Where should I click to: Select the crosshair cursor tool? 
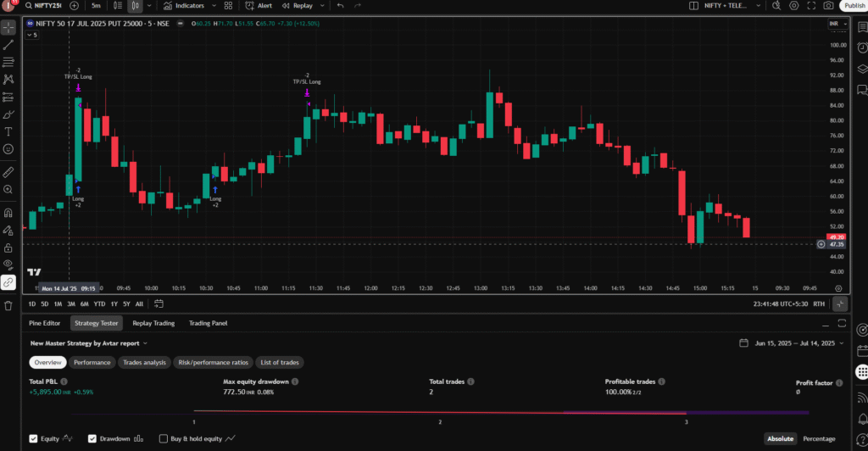click(8, 27)
